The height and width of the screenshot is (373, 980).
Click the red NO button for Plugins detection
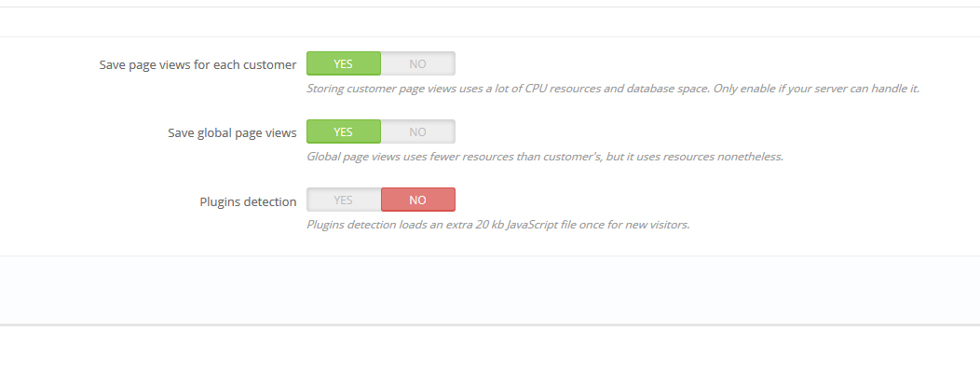(x=417, y=200)
